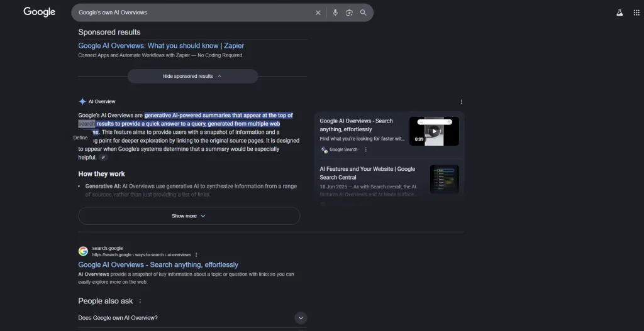Submit search with magnifier icon

click(x=363, y=13)
